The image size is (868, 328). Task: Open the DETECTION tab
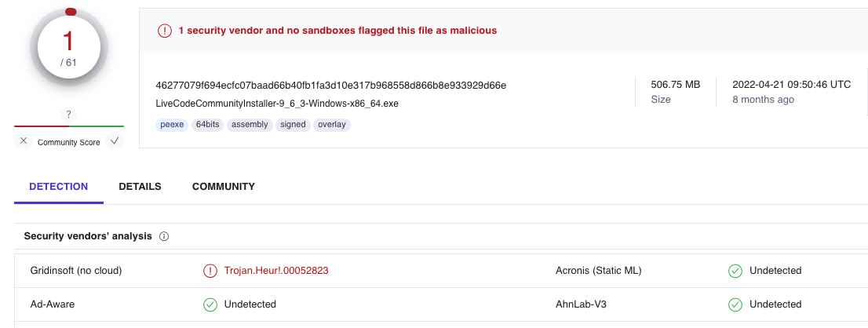pos(59,187)
